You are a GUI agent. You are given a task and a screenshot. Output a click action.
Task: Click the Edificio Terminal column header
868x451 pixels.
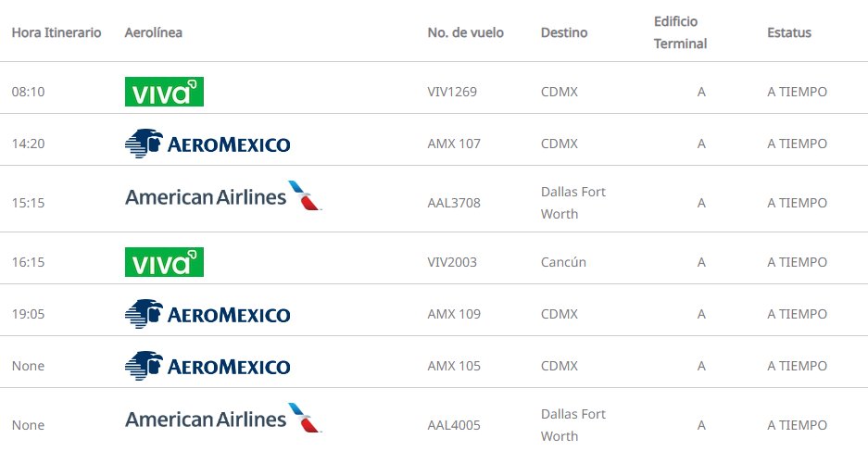[680, 32]
